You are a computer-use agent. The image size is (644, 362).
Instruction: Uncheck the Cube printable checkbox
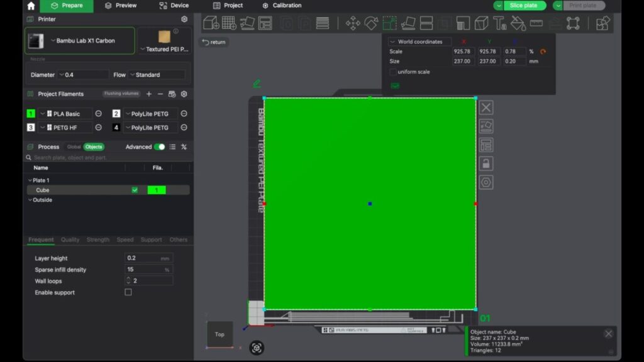click(135, 190)
